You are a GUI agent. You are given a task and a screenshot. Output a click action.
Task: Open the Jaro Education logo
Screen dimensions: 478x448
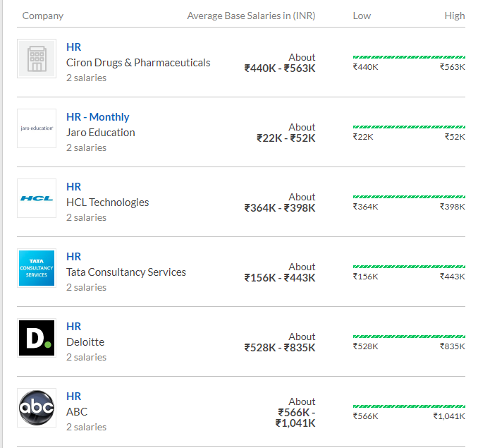point(37,128)
